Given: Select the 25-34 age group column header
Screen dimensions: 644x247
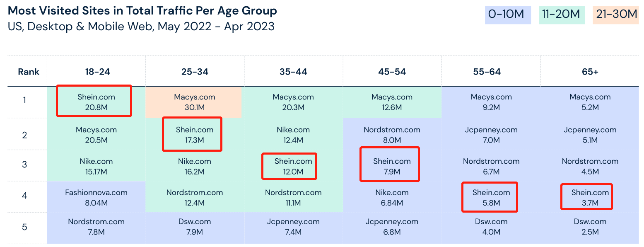Looking at the screenshot, I should (x=195, y=72).
